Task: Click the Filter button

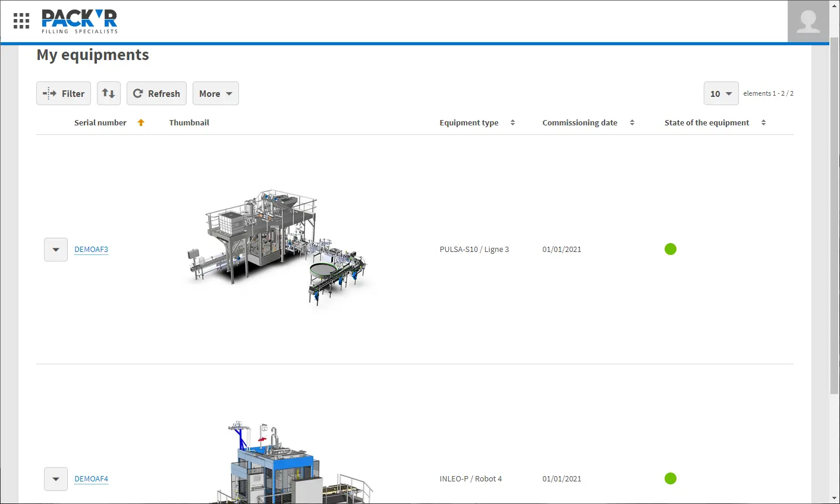Action: (64, 93)
